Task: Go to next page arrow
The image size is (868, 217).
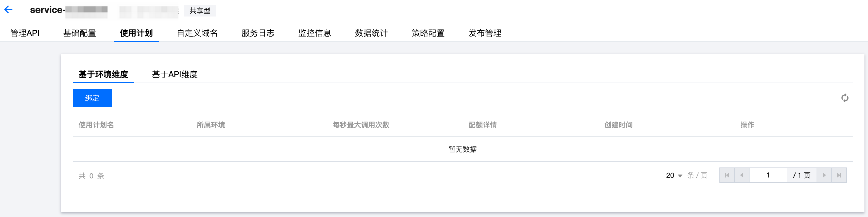Action: tap(824, 175)
